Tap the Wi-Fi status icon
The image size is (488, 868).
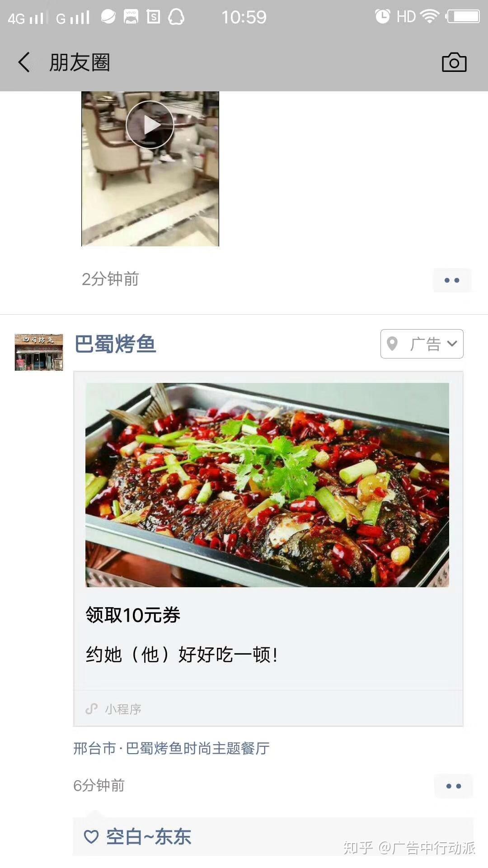[430, 17]
